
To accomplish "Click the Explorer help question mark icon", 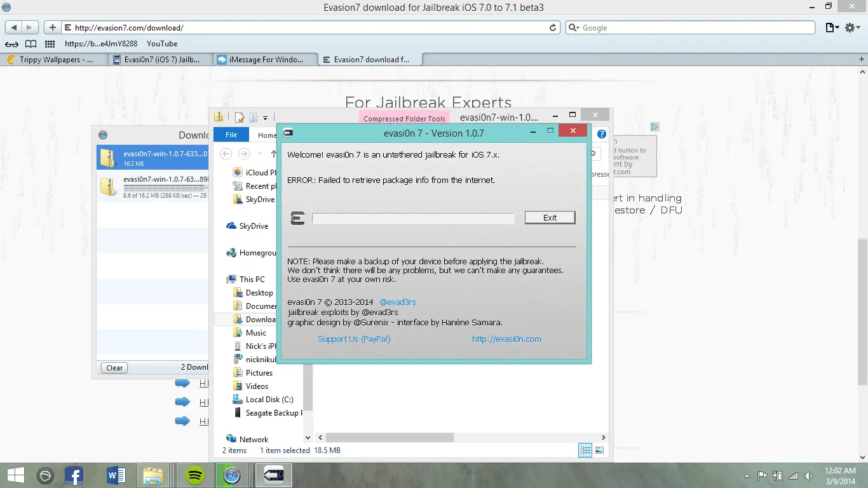I will [x=602, y=135].
